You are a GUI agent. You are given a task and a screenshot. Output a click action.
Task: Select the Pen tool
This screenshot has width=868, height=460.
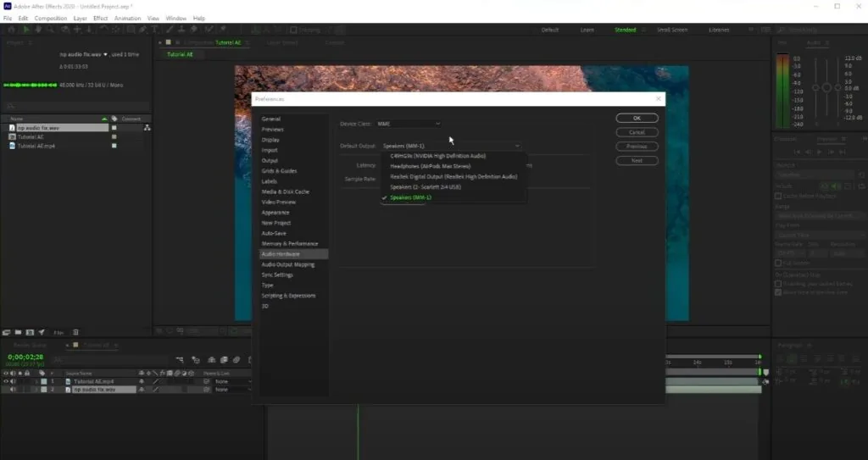(x=142, y=30)
